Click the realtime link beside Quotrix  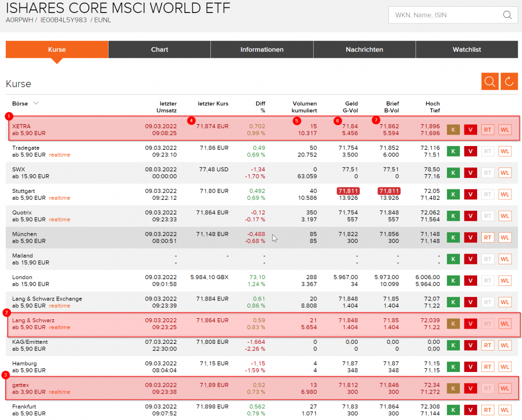coord(60,220)
